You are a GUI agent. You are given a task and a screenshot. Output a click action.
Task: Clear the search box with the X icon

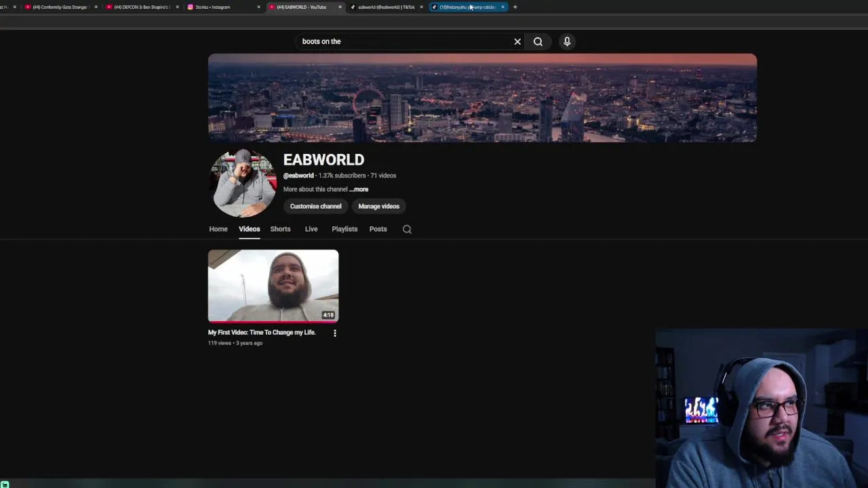[517, 41]
